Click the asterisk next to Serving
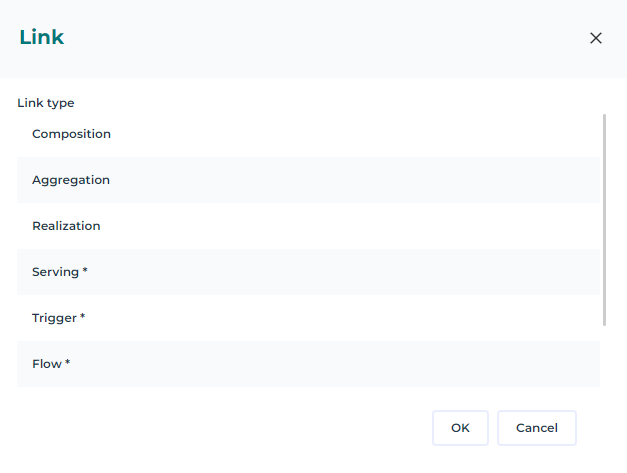 pyautogui.click(x=86, y=271)
